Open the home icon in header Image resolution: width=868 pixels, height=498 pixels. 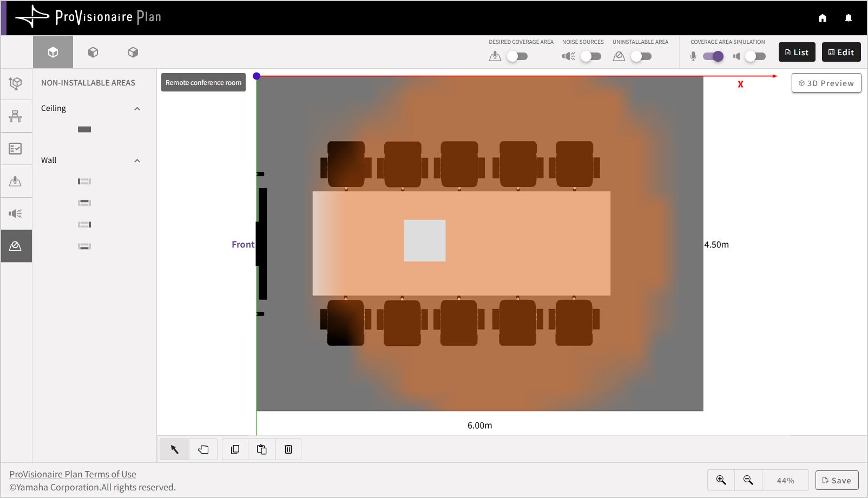pos(823,18)
